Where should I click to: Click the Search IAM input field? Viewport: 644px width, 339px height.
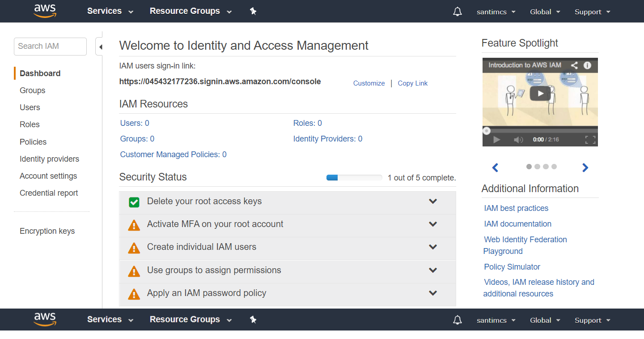click(50, 47)
